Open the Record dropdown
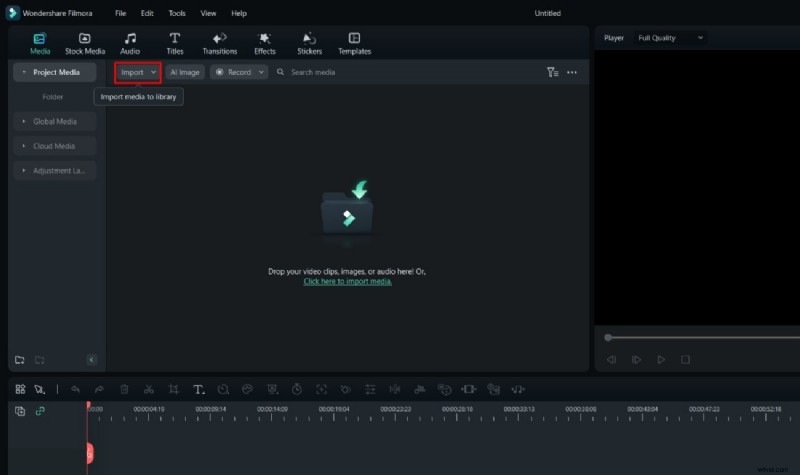The image size is (800, 475). (x=239, y=72)
